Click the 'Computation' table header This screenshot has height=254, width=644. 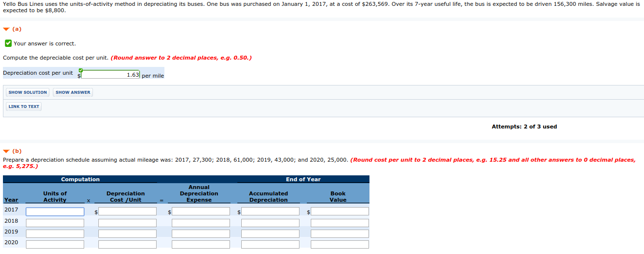coord(80,179)
